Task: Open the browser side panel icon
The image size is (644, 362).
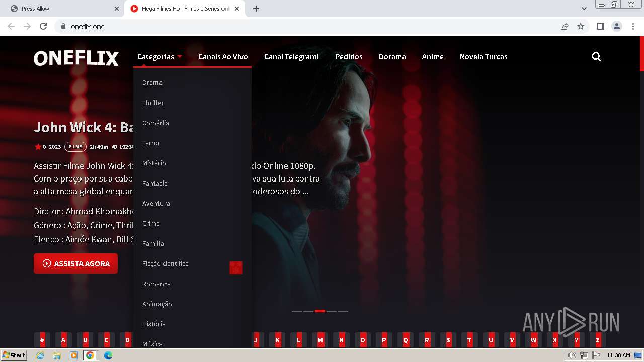Action: (x=600, y=26)
